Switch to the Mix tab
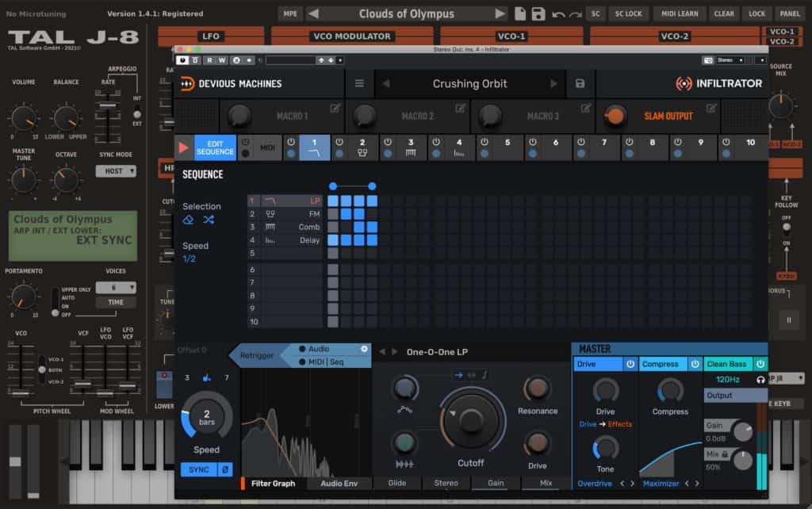 [546, 483]
